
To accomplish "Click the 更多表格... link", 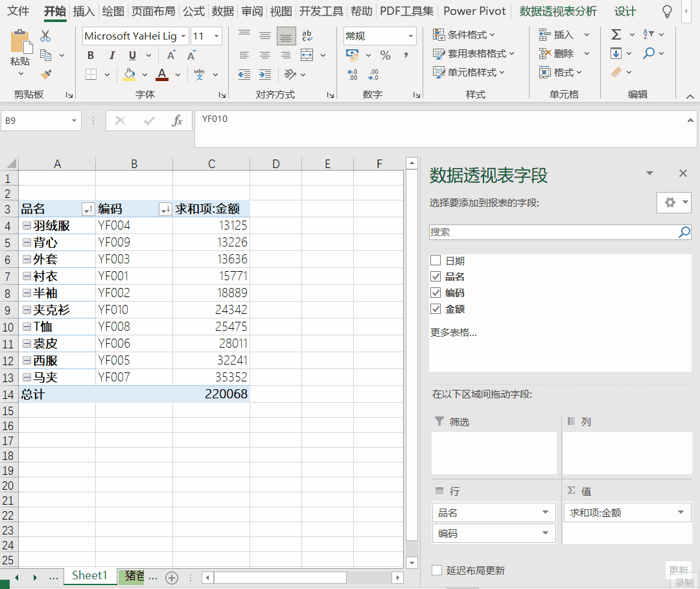I will tap(453, 333).
